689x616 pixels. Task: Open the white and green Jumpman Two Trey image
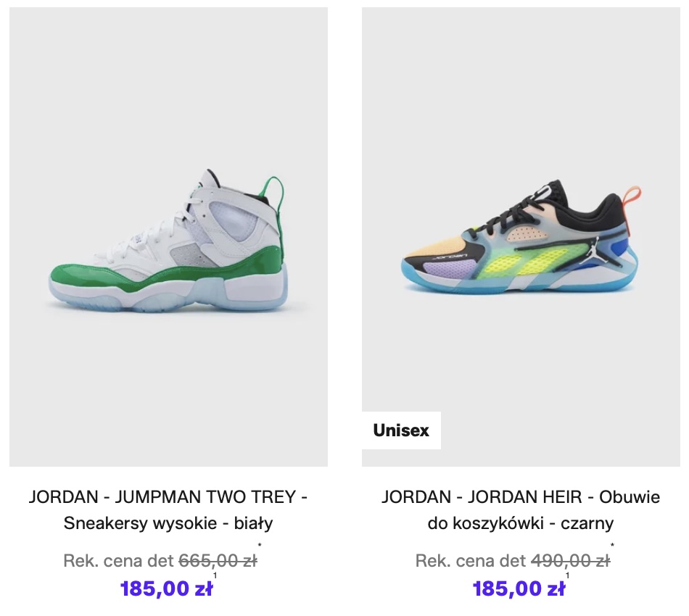coord(168,237)
